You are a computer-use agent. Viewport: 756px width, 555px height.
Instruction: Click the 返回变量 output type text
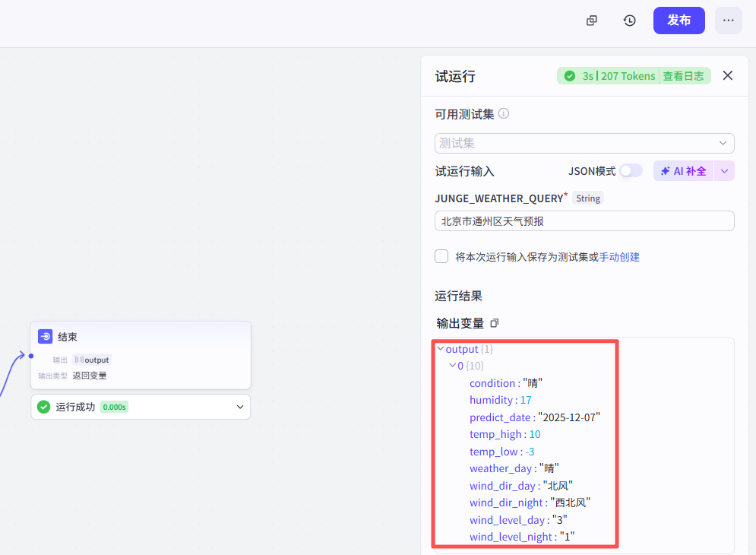pos(90,376)
